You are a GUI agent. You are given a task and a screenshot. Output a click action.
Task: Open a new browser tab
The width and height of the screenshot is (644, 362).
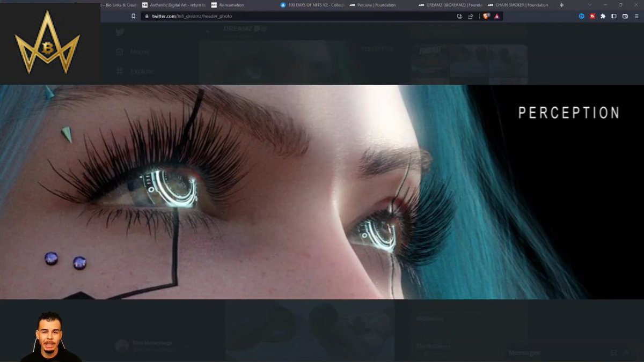[x=562, y=5]
